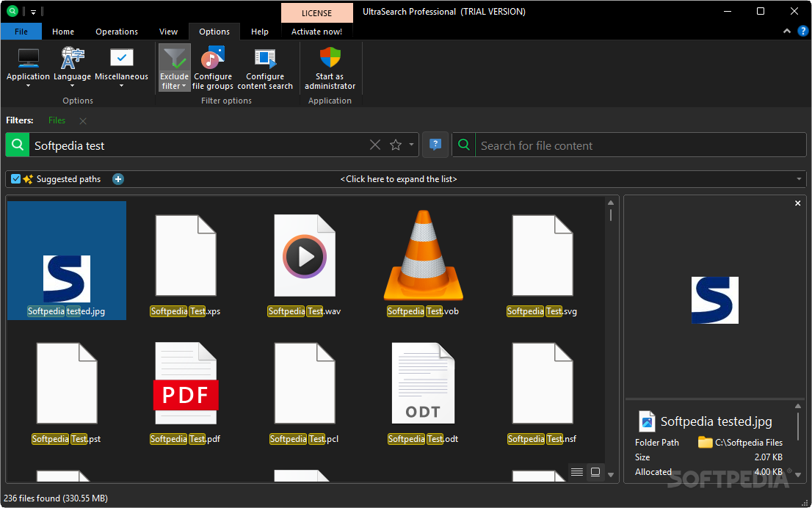Toggle the Suggested paths checkbox
Screen dimensions: 812x508
coord(15,179)
